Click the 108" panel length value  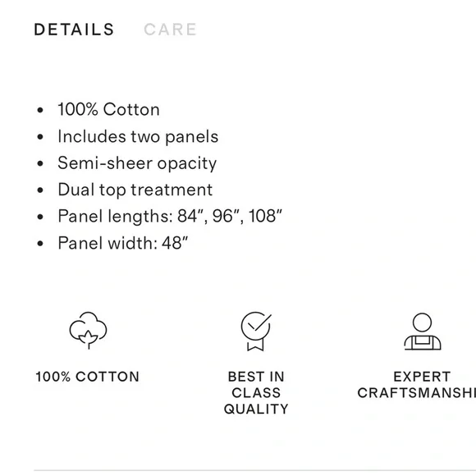pyautogui.click(x=265, y=216)
